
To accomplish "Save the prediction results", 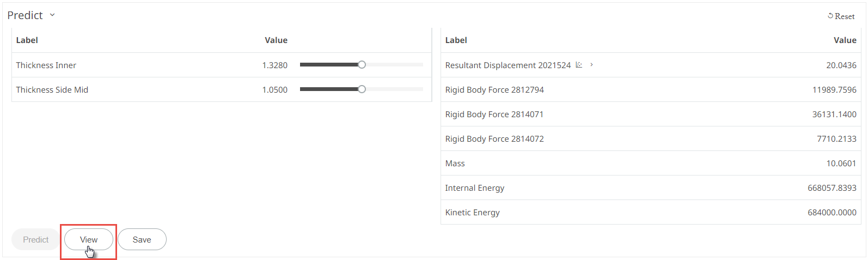I will click(142, 240).
